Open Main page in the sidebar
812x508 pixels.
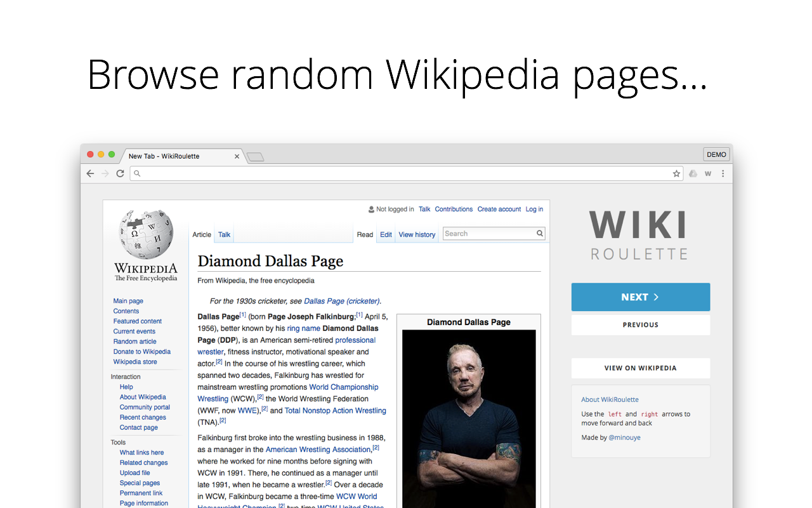[128, 301]
